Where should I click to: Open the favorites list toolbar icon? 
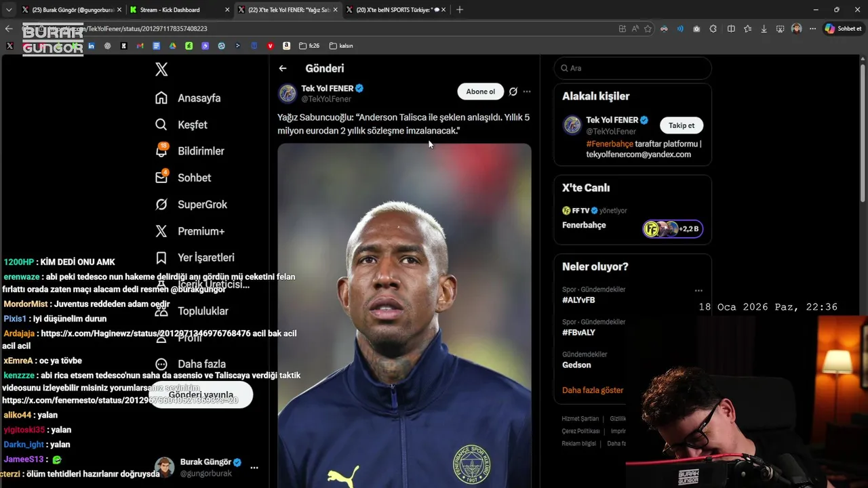click(x=747, y=28)
